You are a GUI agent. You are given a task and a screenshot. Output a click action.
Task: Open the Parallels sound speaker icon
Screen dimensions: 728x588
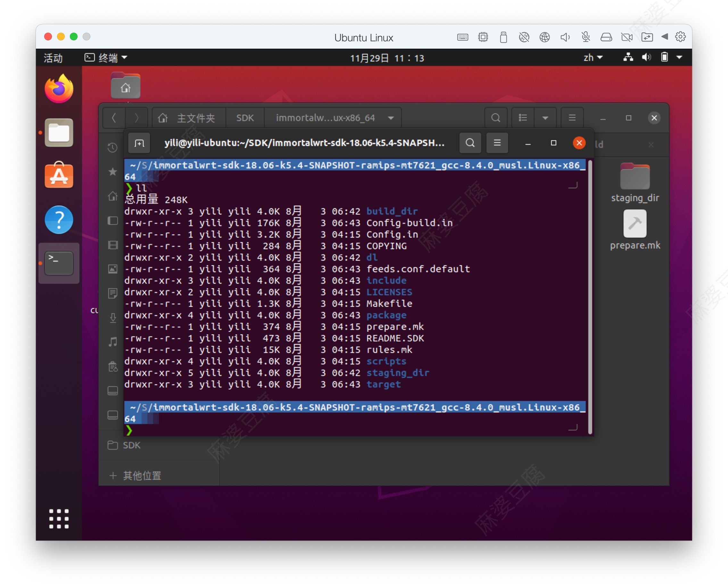[565, 37]
